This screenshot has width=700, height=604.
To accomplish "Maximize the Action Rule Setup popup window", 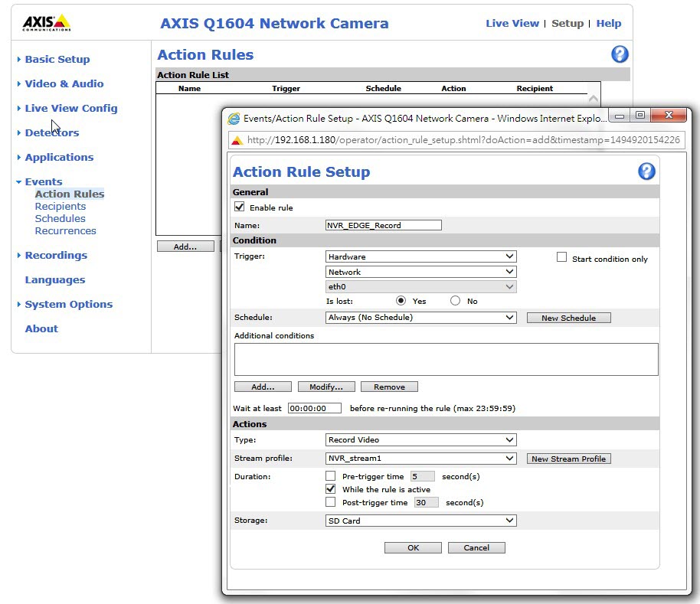I will point(639,116).
